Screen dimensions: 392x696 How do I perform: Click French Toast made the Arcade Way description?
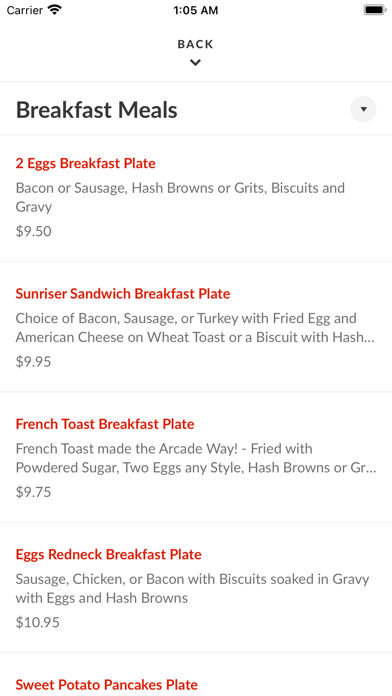196,458
